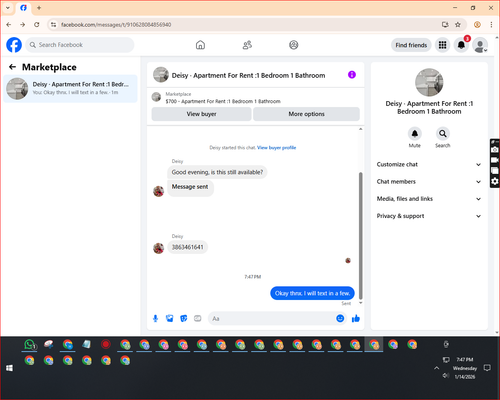Open Facebook home via logo
The width and height of the screenshot is (500, 400).
coord(14,45)
